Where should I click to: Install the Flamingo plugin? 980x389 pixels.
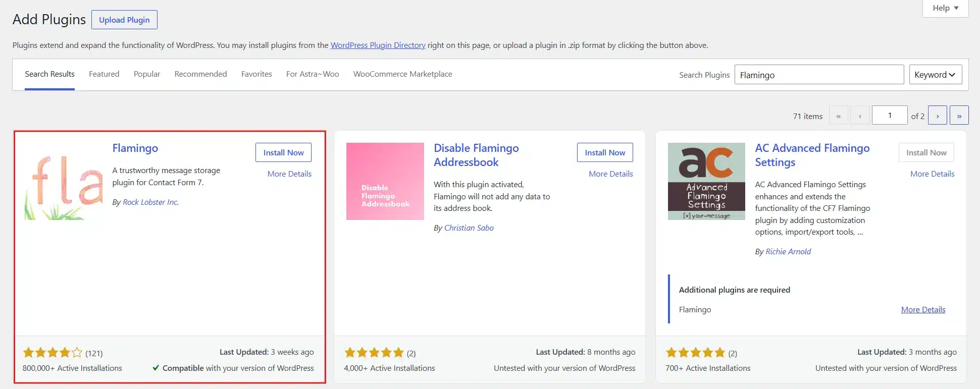click(x=283, y=152)
